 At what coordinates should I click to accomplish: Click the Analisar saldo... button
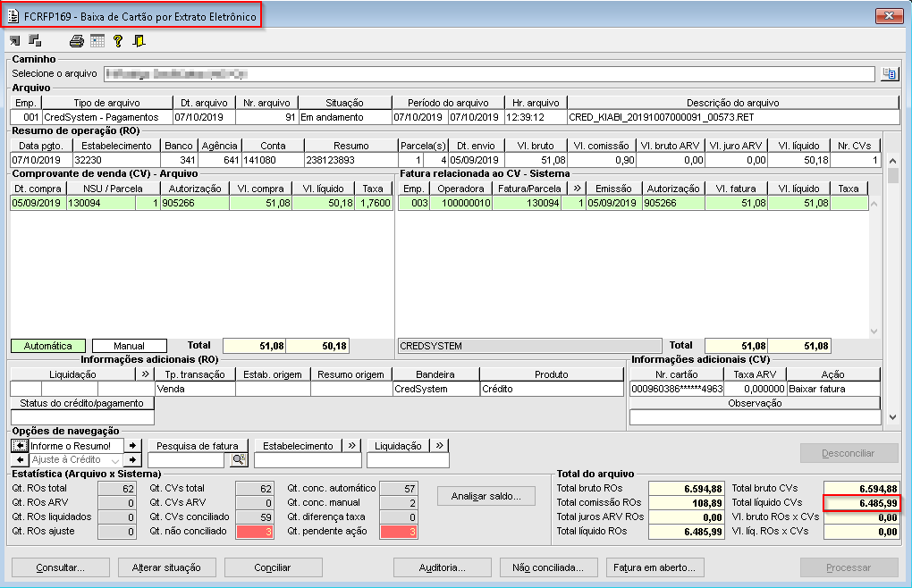click(x=486, y=496)
